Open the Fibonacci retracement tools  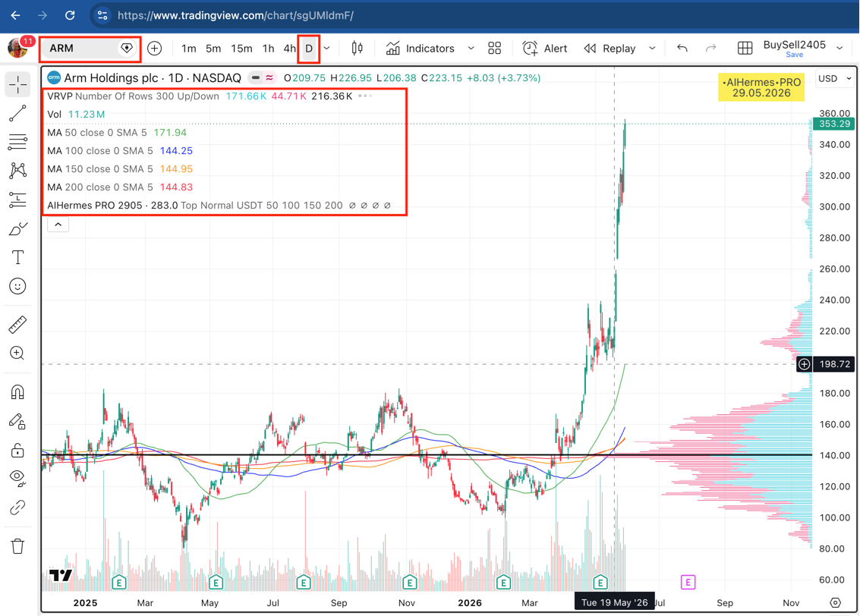click(17, 142)
